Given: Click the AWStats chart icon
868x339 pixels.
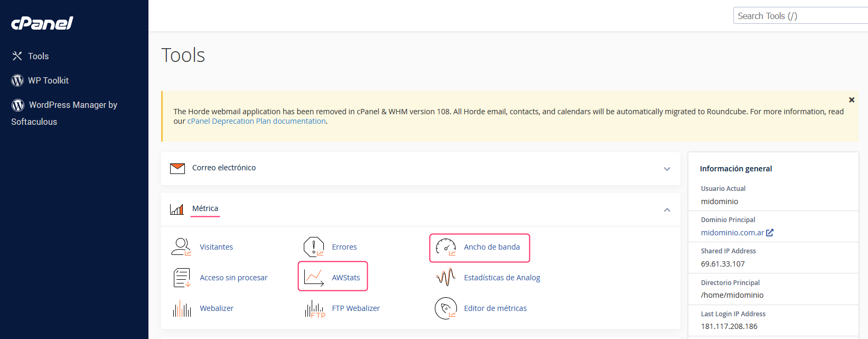Looking at the screenshot, I should [314, 277].
